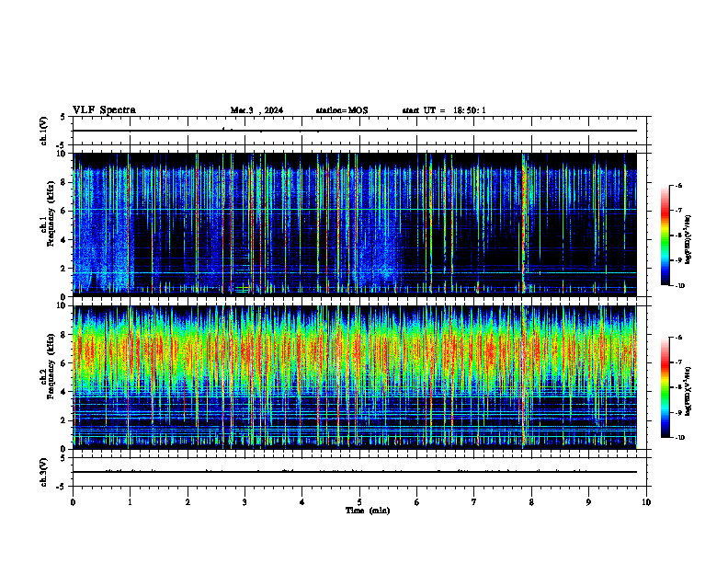Click time tick label "8" on x-axis
The width and height of the screenshot is (728, 563).
point(531,502)
